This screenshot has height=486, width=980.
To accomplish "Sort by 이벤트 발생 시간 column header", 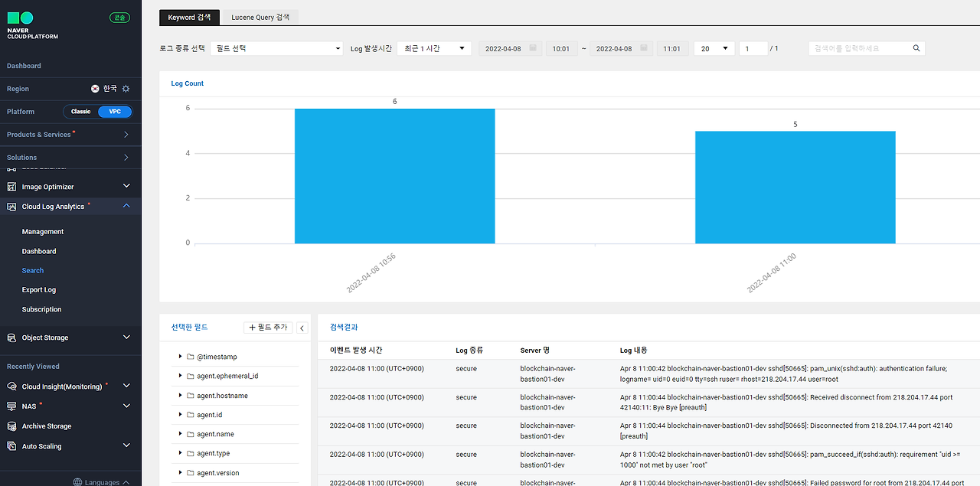I will pos(356,351).
